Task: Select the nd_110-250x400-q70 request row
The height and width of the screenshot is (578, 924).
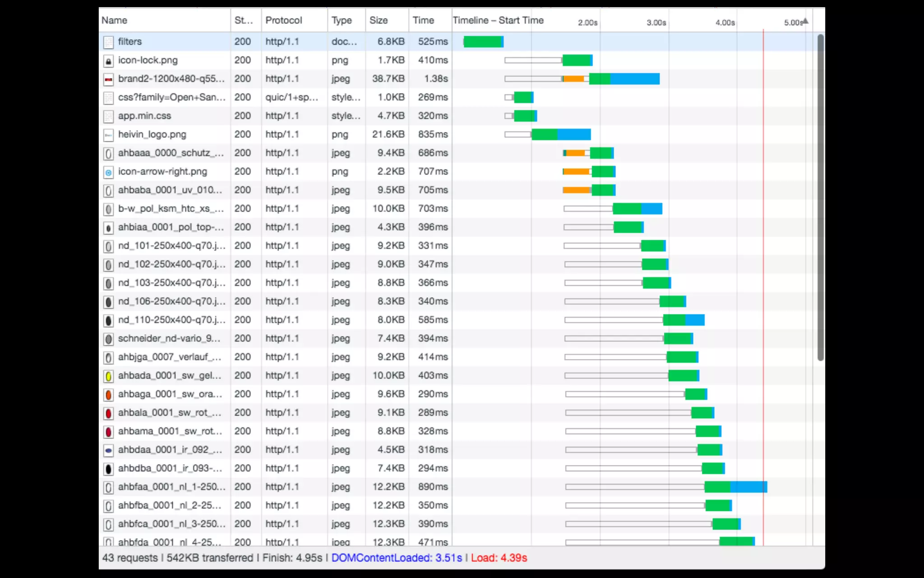Action: [171, 320]
